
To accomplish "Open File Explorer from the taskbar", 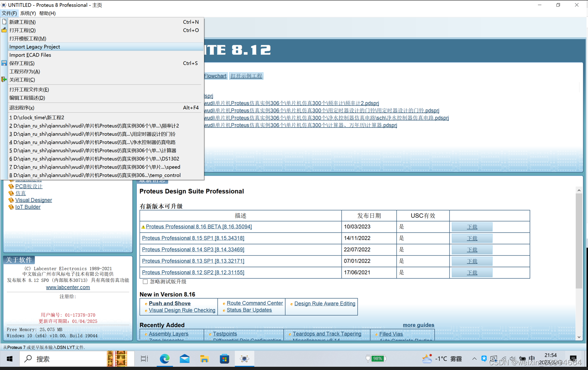I will (205, 359).
